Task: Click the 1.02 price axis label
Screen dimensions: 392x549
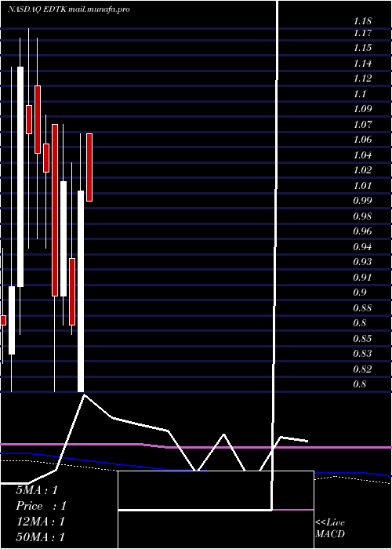Action: tap(362, 170)
